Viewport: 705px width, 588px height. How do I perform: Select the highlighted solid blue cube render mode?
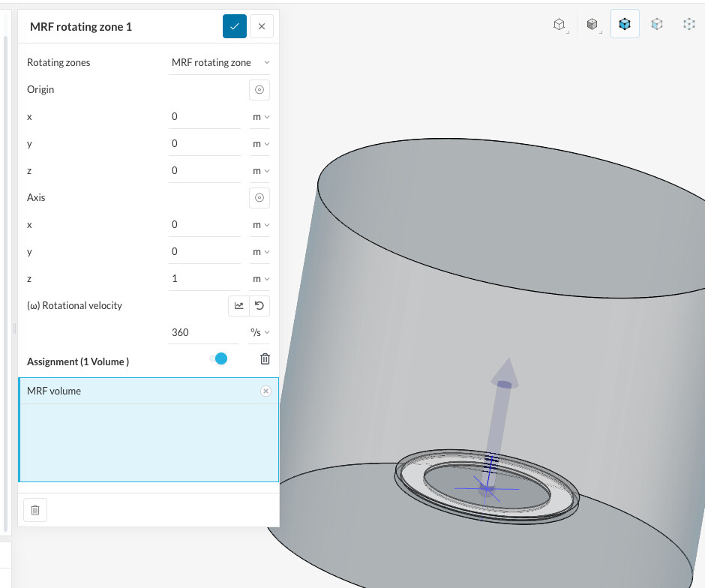point(625,24)
